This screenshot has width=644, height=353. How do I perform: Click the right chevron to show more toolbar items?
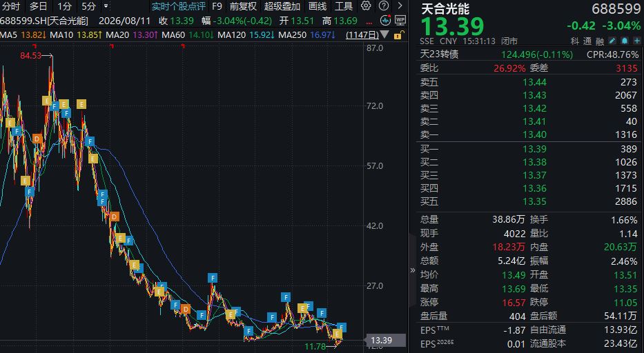400,6
